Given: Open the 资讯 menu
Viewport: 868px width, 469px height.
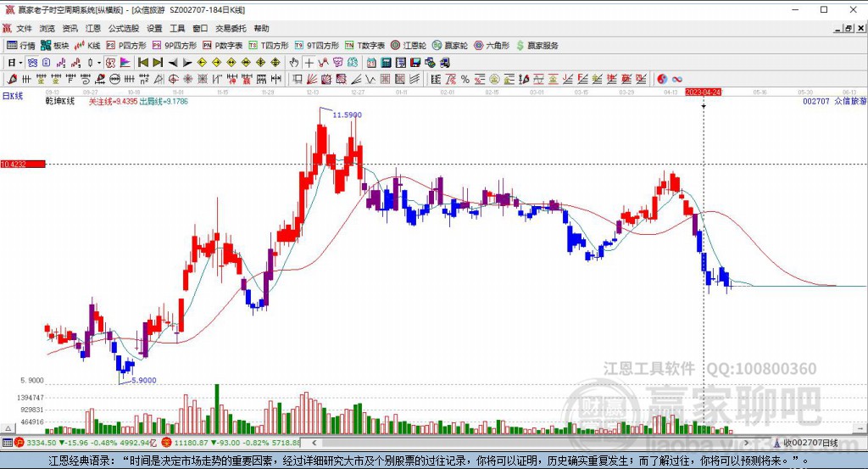Looking at the screenshot, I should tap(70, 28).
